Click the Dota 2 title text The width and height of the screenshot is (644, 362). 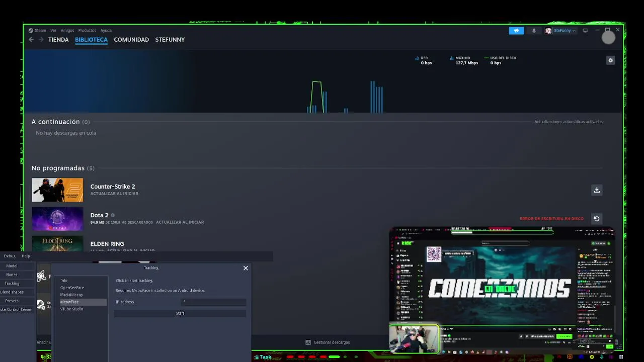coord(99,215)
